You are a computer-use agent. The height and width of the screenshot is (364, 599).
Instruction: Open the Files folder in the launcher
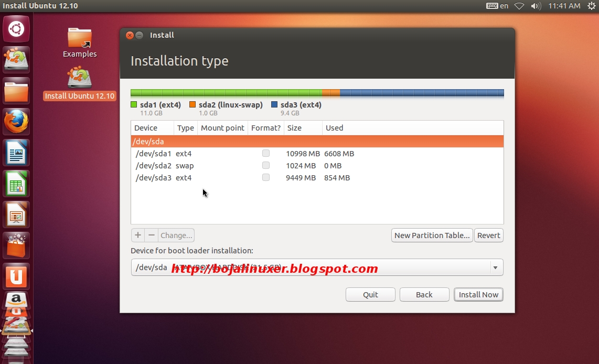(x=16, y=91)
